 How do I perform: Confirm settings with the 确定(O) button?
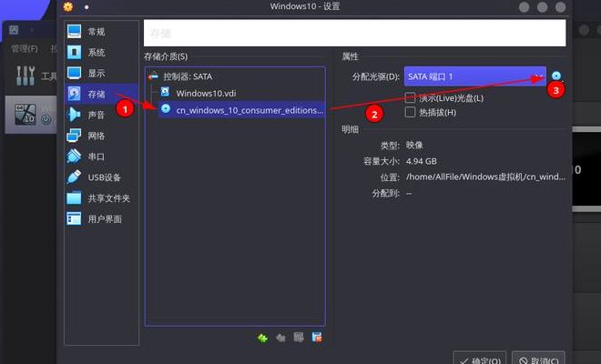pos(480,359)
